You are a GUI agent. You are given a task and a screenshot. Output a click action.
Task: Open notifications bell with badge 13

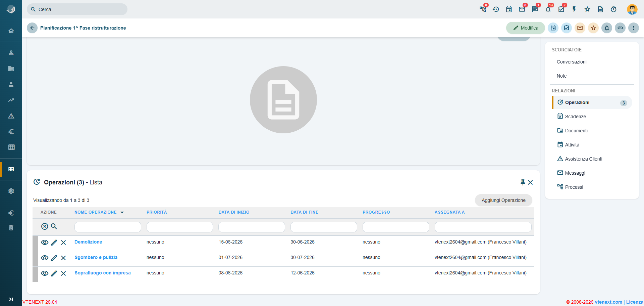tap(548, 9)
